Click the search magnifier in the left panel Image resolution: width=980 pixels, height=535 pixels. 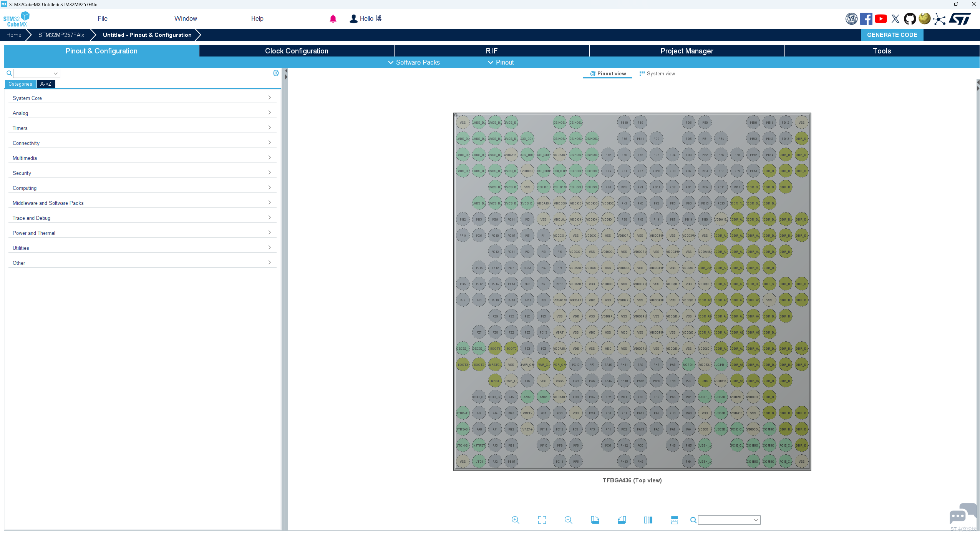coord(9,73)
